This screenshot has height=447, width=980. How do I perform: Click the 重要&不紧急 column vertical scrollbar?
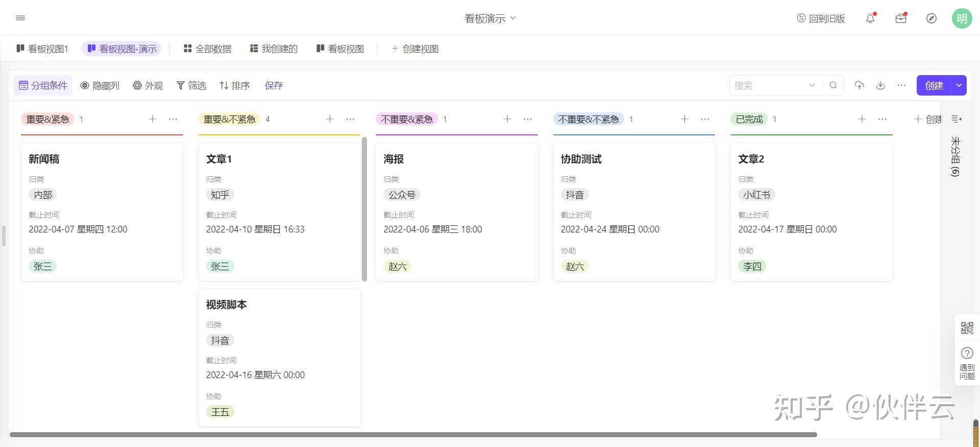[364, 209]
